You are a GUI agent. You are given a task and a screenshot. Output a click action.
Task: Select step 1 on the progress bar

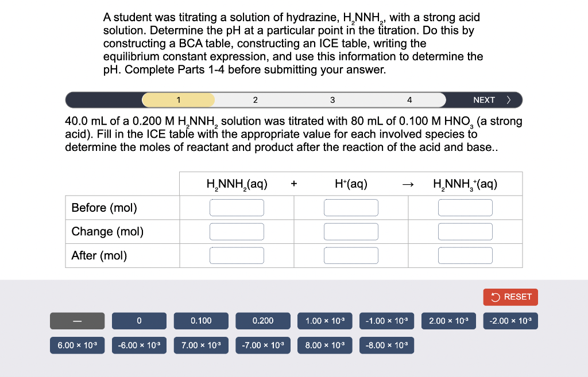coord(177,99)
